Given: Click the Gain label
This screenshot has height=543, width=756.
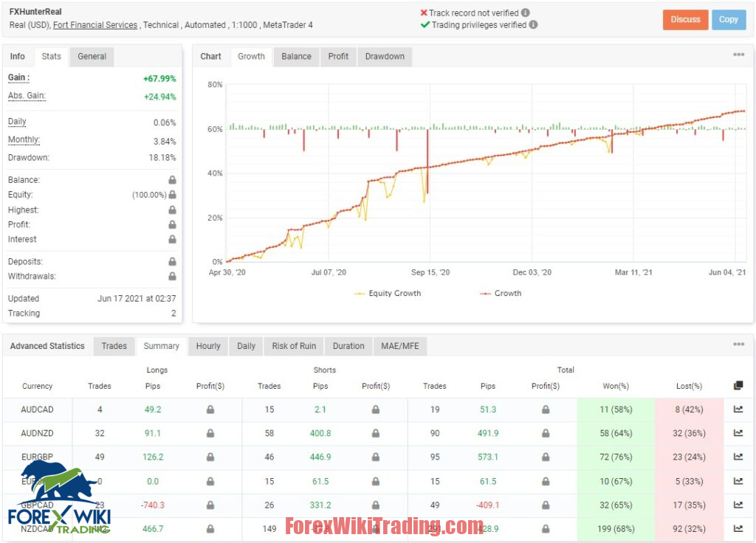Looking at the screenshot, I should tap(18, 77).
